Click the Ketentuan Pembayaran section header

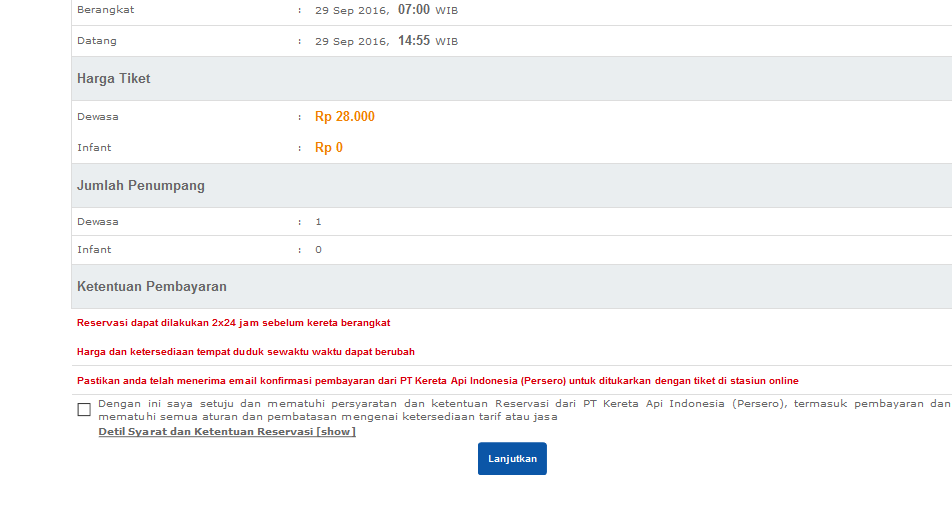(x=152, y=287)
